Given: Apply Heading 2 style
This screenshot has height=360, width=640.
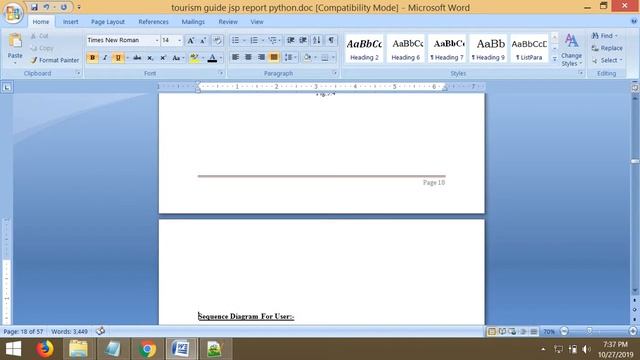Looking at the screenshot, I should pos(364,49).
